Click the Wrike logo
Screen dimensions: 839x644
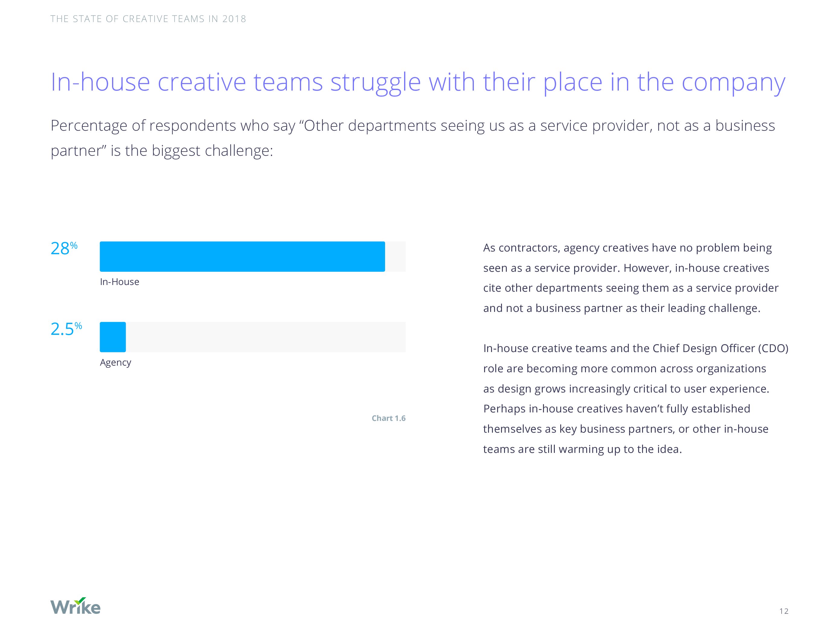75,605
